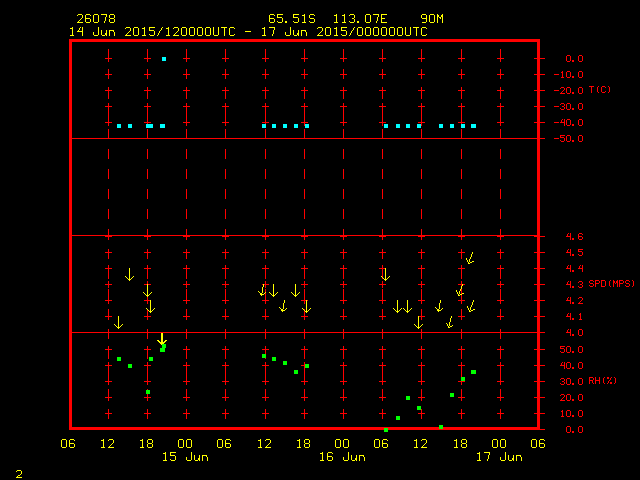Screen dimensions: 640x480
Task: Click the bold yellow wind arrow
Action: coord(162,340)
